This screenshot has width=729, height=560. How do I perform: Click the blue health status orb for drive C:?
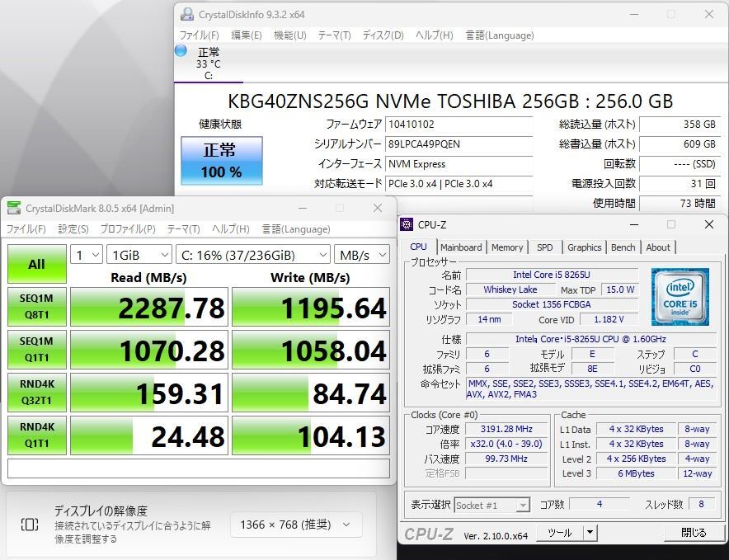(x=181, y=50)
